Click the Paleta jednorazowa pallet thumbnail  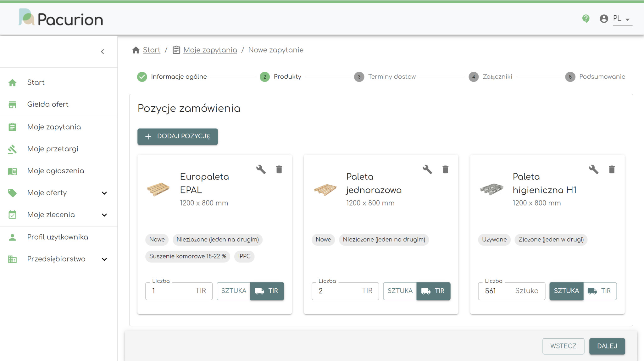325,190
